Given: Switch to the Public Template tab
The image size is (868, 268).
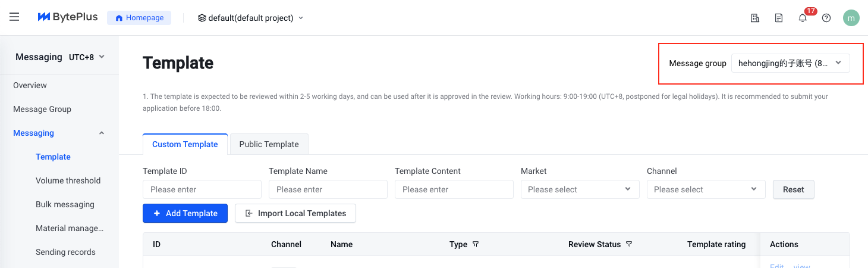Looking at the screenshot, I should pos(269,144).
